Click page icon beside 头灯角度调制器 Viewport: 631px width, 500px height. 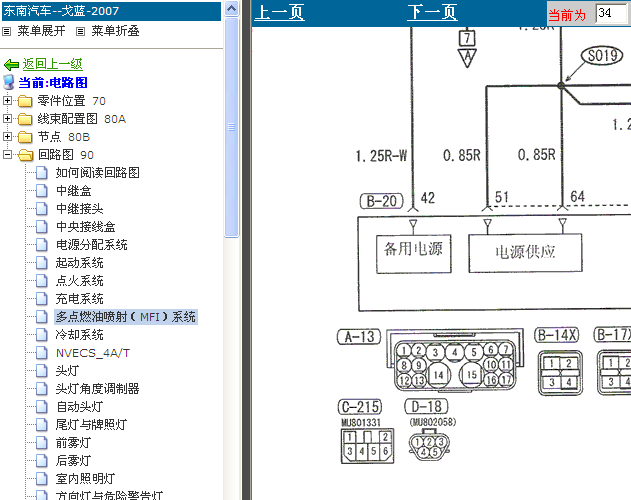click(42, 389)
